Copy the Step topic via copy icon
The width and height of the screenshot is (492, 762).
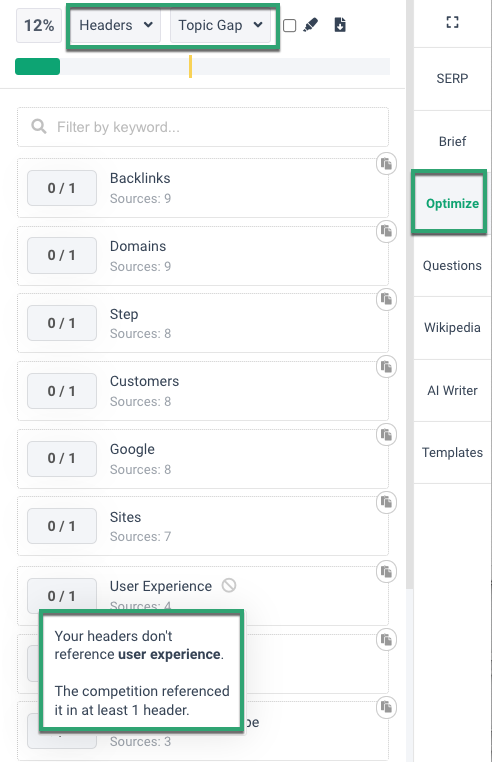(x=387, y=299)
